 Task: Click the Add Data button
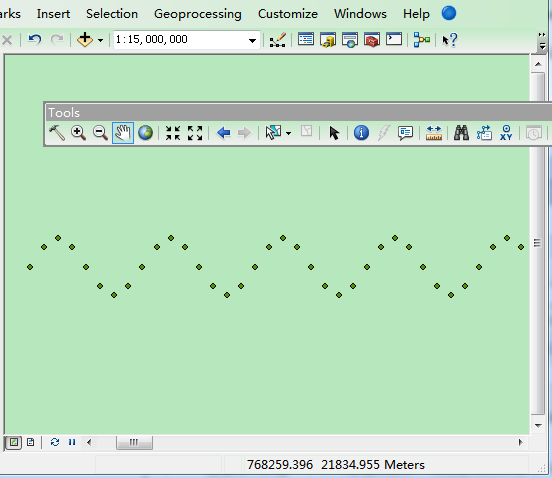pyautogui.click(x=85, y=39)
